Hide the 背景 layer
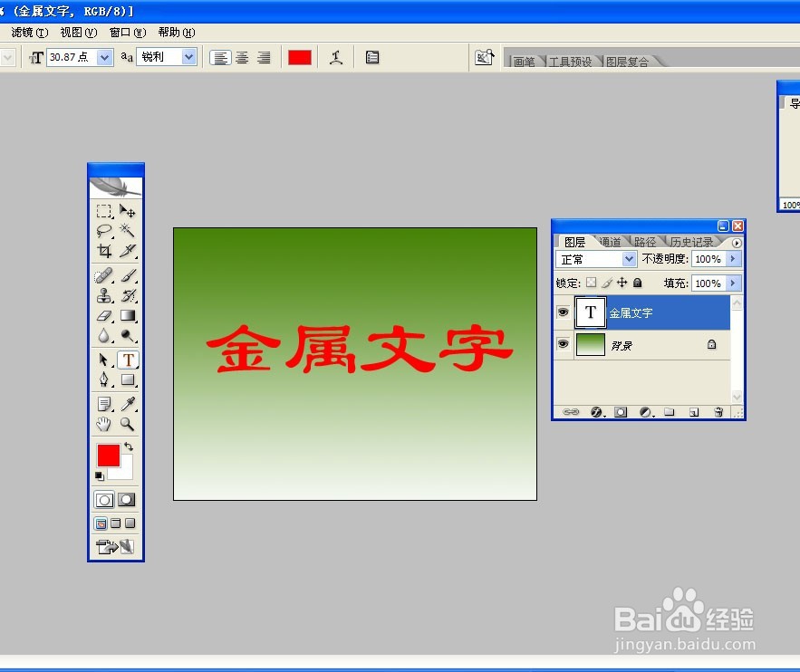 point(563,344)
